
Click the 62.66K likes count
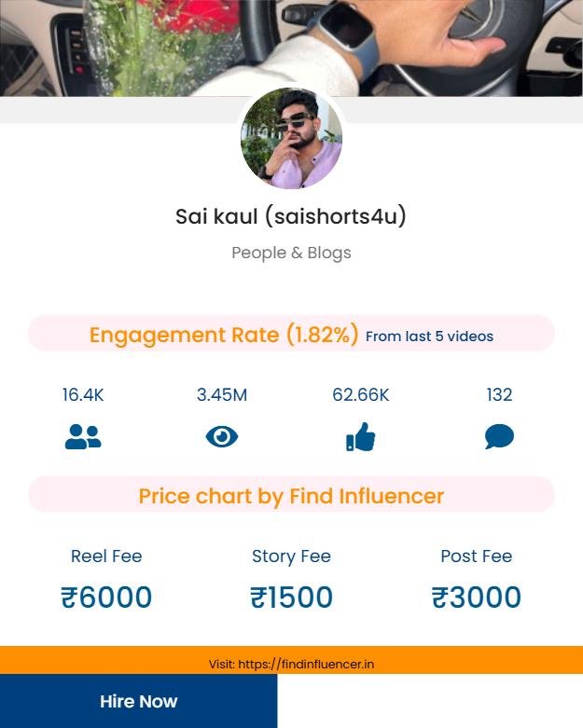(360, 395)
